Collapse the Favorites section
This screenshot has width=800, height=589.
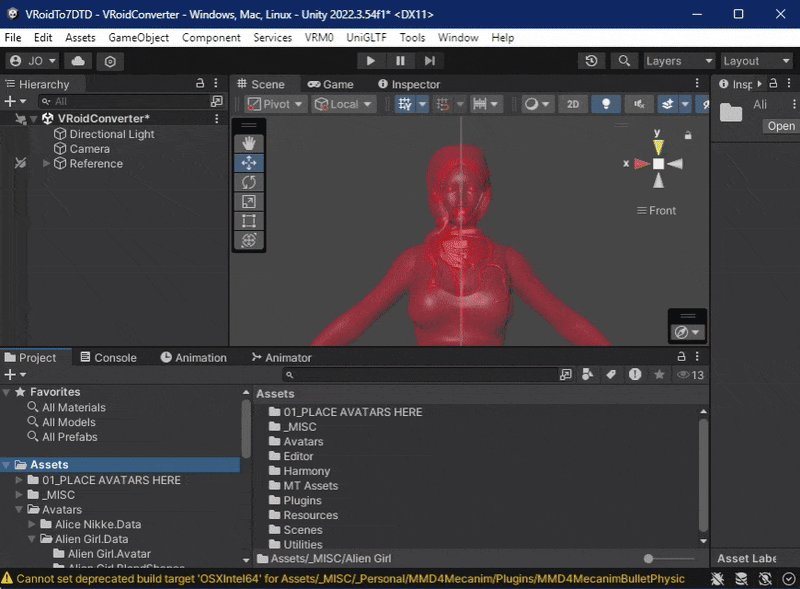point(7,392)
